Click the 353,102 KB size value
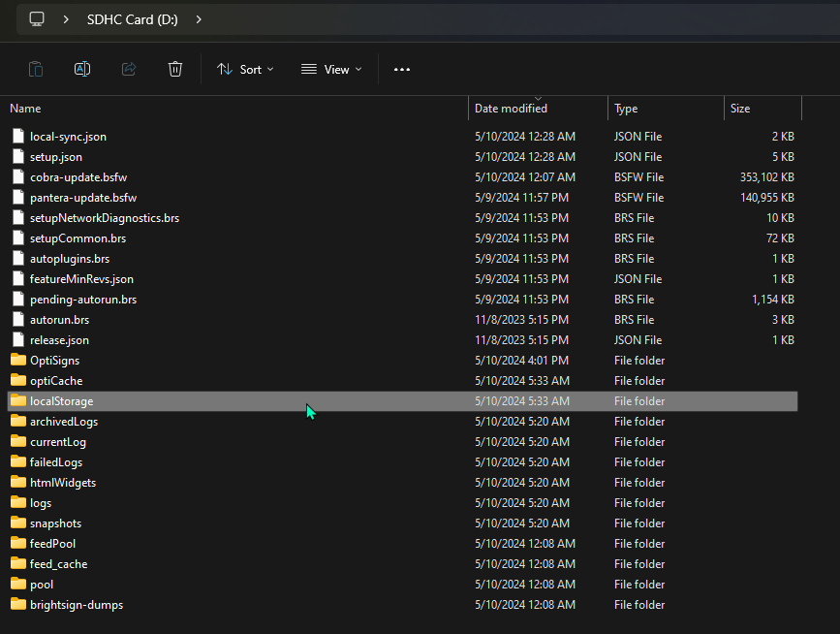The image size is (840, 634). (767, 177)
